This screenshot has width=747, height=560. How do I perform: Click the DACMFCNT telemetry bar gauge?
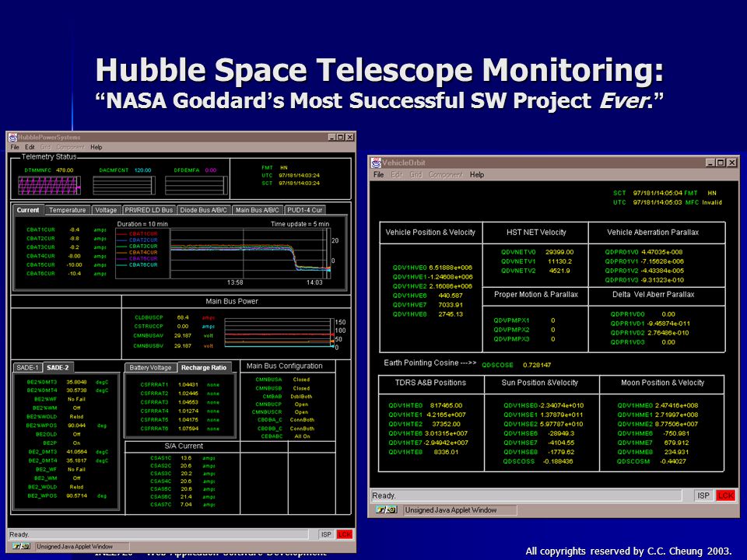pyautogui.click(x=124, y=185)
